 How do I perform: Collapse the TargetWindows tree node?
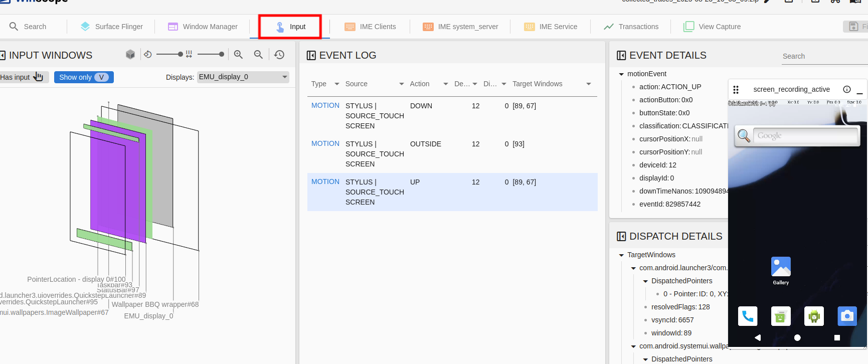(621, 255)
